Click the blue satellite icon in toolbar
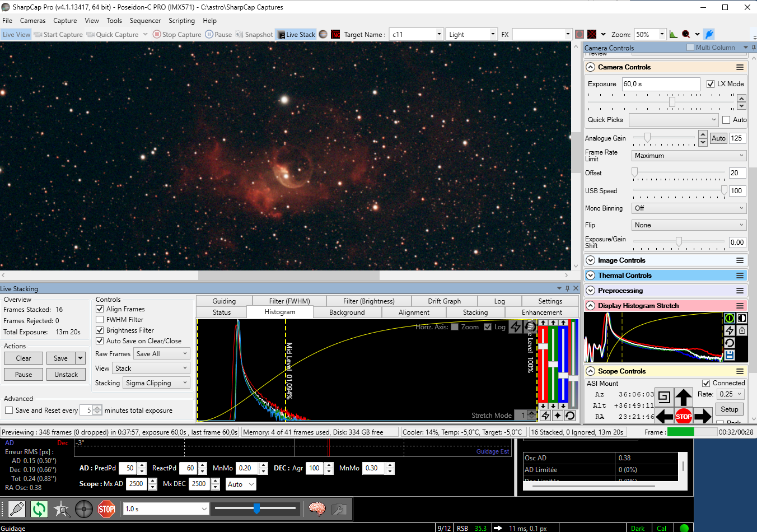757x532 pixels. 708,34
